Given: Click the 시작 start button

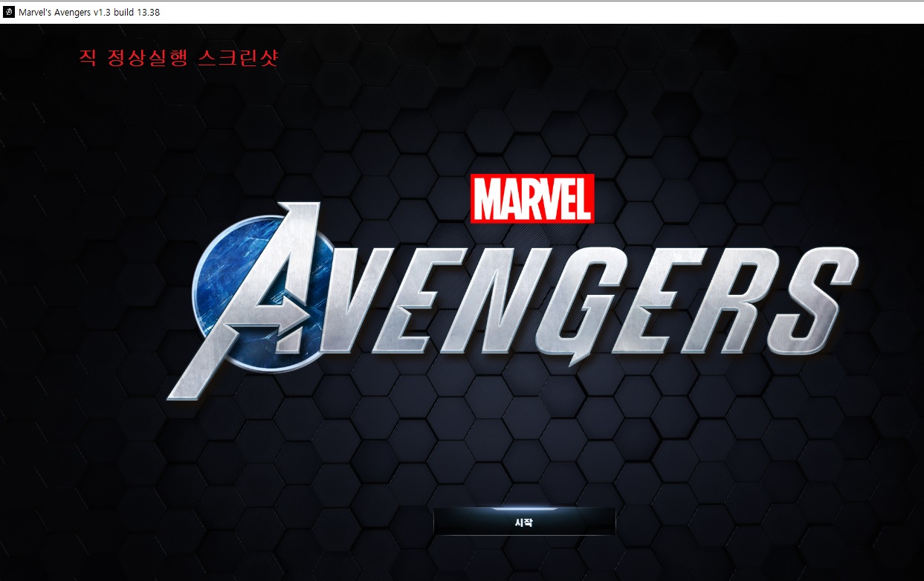Looking at the screenshot, I should (524, 522).
